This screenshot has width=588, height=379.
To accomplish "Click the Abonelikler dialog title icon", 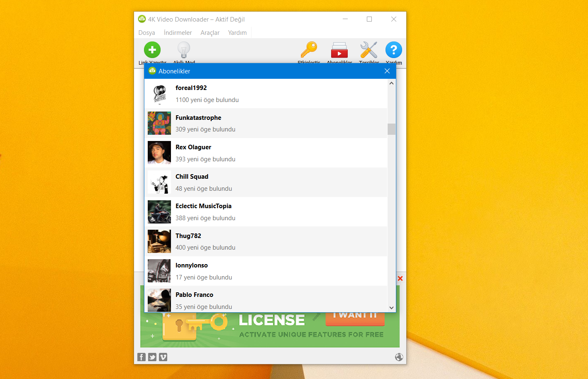I will pyautogui.click(x=152, y=71).
